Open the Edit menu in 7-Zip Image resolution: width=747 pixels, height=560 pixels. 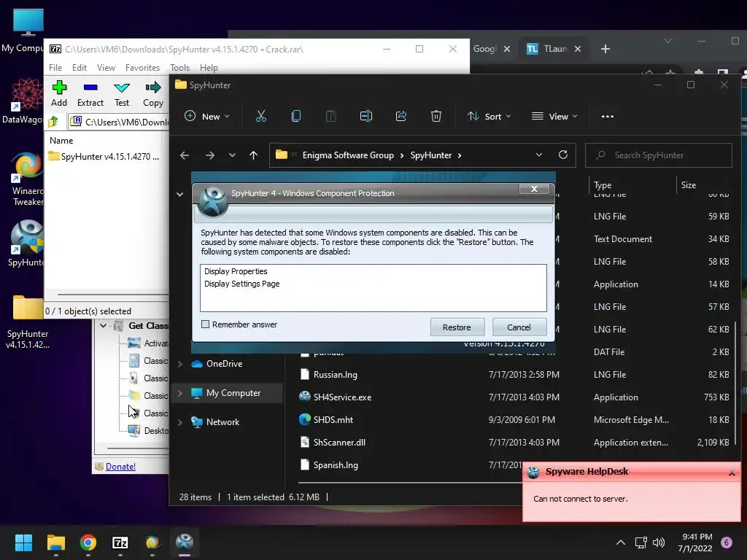pyautogui.click(x=79, y=68)
